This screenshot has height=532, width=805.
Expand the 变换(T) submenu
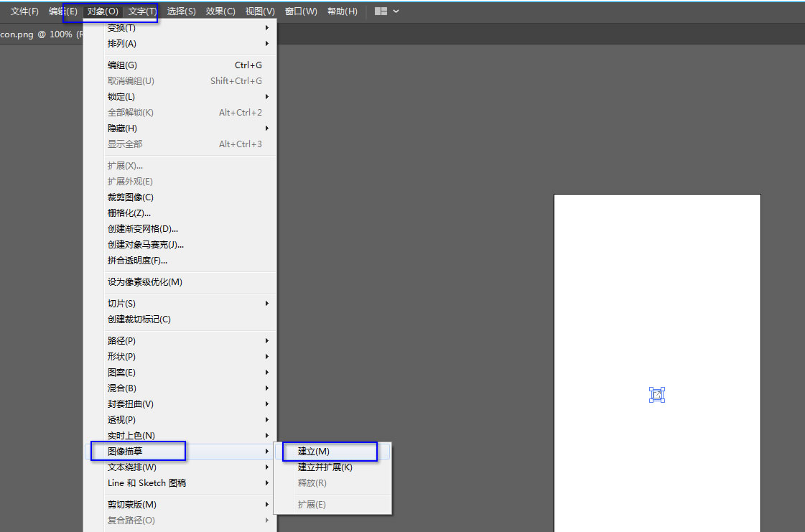tap(121, 28)
